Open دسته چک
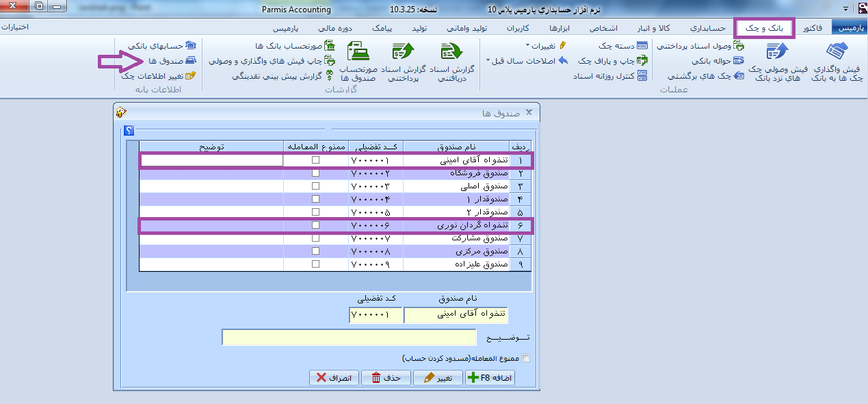 tap(622, 46)
